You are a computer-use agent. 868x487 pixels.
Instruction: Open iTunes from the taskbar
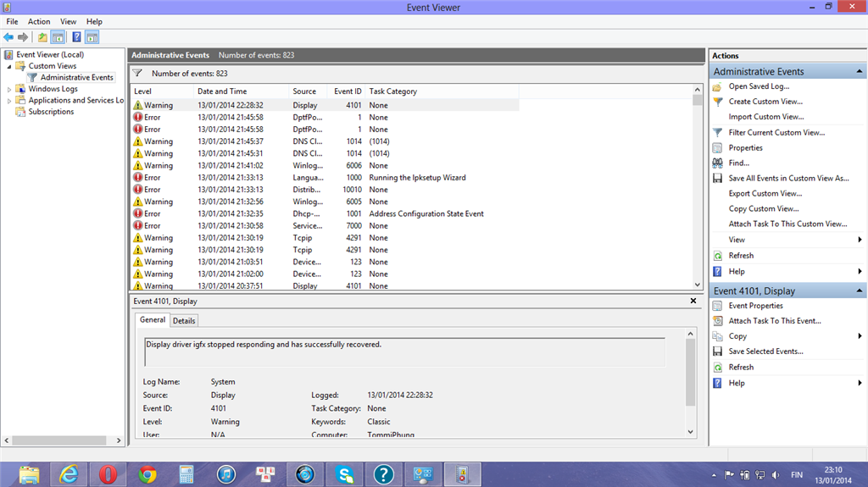(x=225, y=474)
